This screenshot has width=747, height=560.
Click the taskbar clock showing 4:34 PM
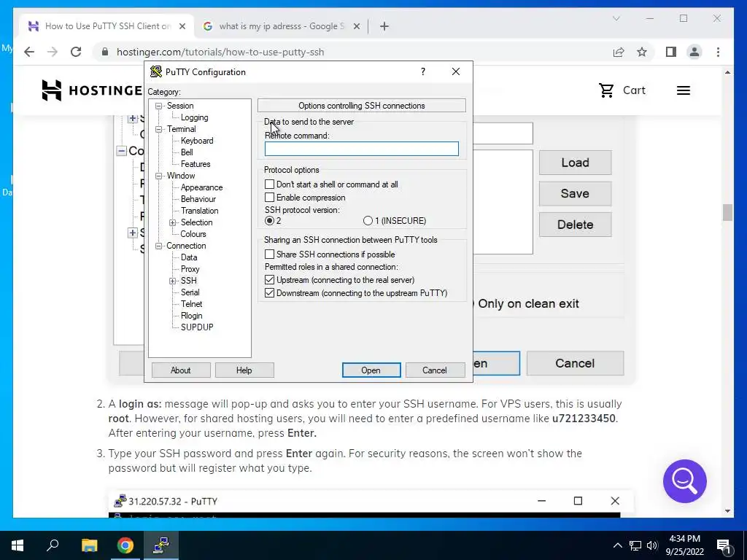click(684, 545)
